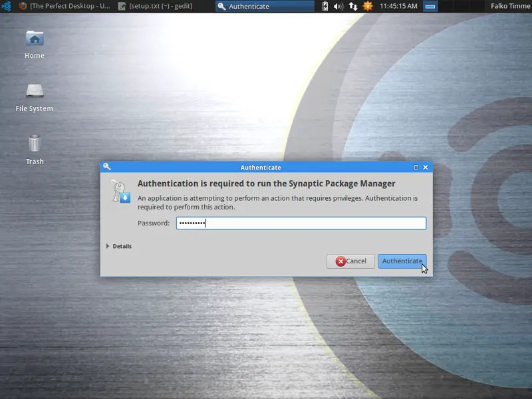Click the blue workspace switcher

[x=430, y=6]
